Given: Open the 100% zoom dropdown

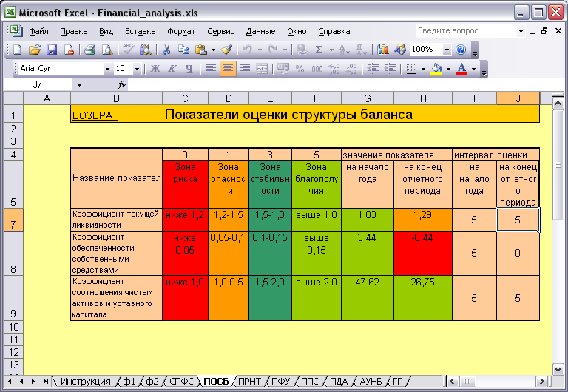Looking at the screenshot, I should coord(447,50).
